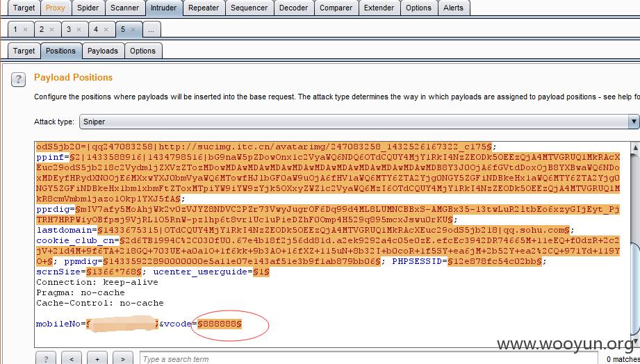The height and width of the screenshot is (364, 640).
Task: Open the Attack type dropdown
Action: pyautogui.click(x=359, y=122)
